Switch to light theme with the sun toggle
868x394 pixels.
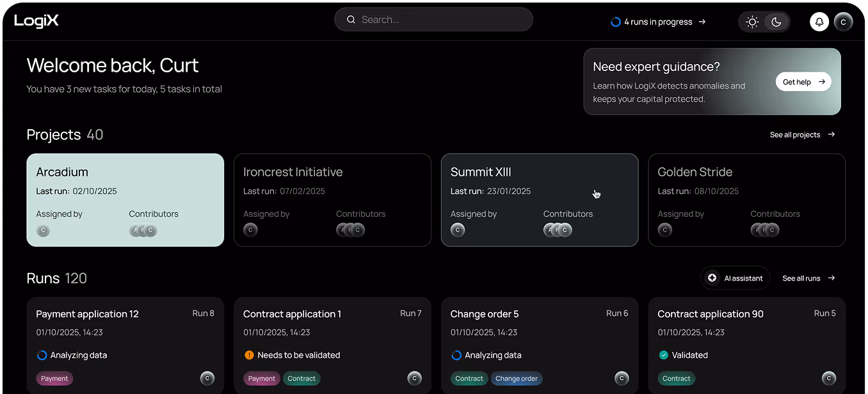752,21
